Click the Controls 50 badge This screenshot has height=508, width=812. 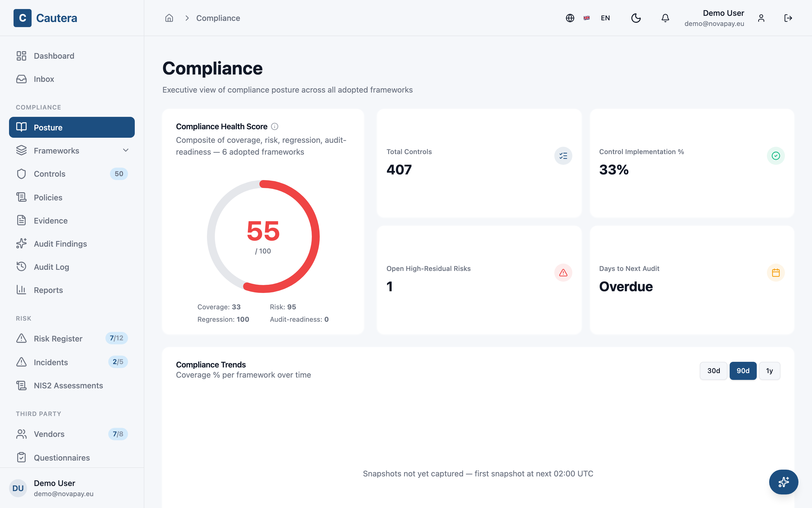(119, 174)
